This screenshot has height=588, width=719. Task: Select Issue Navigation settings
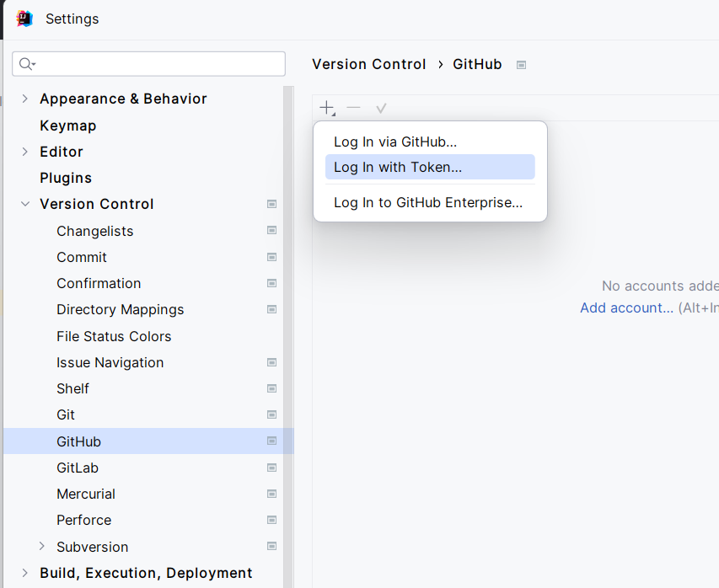point(110,362)
